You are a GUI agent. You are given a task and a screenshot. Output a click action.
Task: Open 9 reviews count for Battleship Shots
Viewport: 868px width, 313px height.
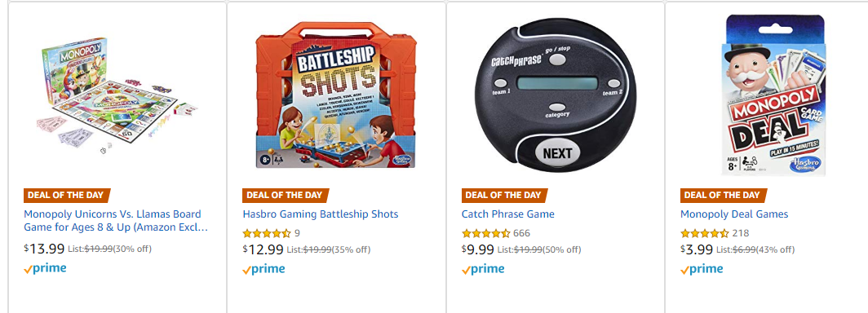tap(297, 233)
